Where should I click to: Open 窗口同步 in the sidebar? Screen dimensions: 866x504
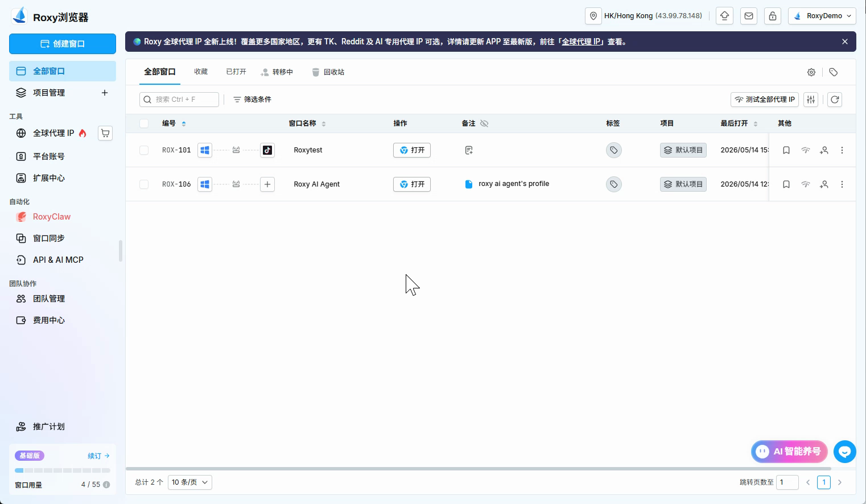[63, 238]
